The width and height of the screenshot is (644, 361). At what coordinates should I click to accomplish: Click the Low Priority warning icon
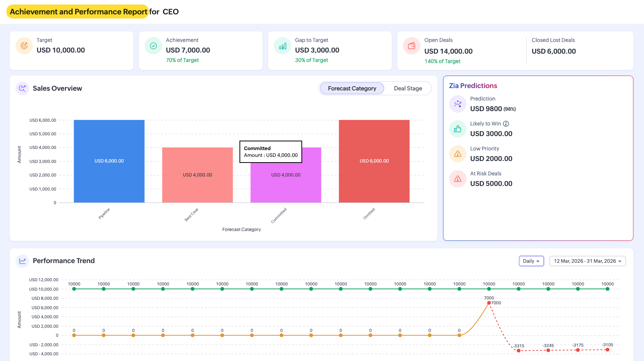(458, 154)
